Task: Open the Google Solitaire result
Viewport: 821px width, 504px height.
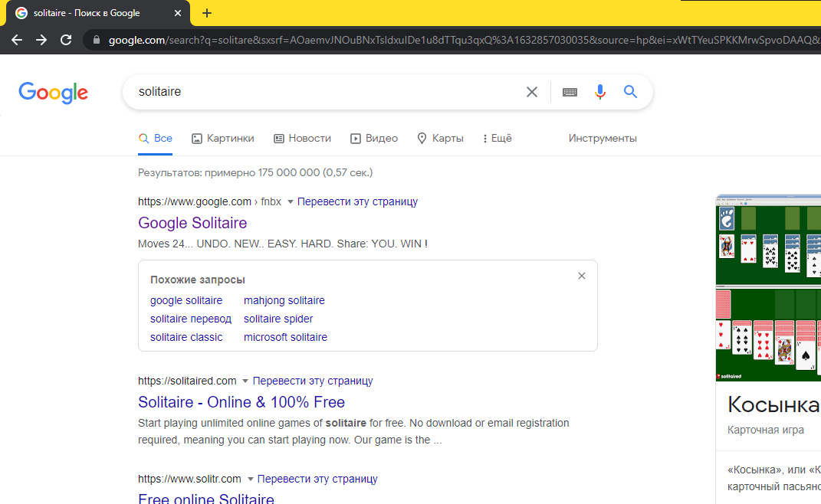Action: tap(192, 223)
